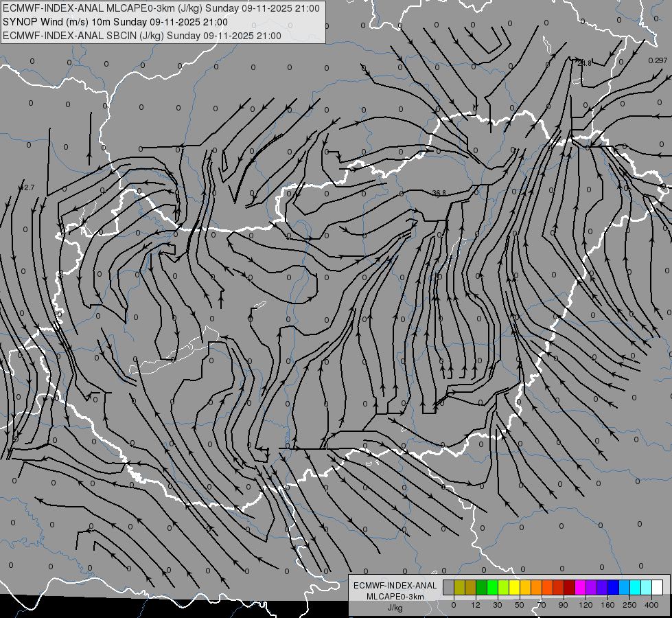Click the '24.8' value label on map
Image resolution: width=672 pixels, height=618 pixels.
[585, 63]
